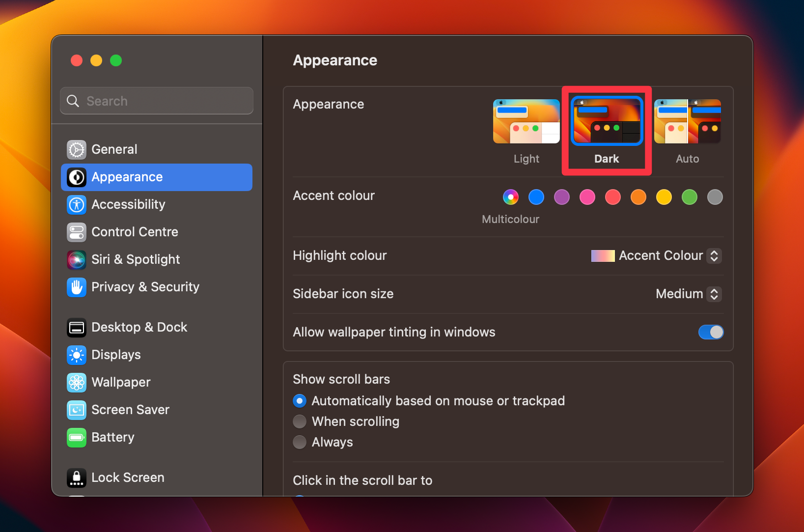Select the Accessibility icon in sidebar
The width and height of the screenshot is (804, 532).
128,204
